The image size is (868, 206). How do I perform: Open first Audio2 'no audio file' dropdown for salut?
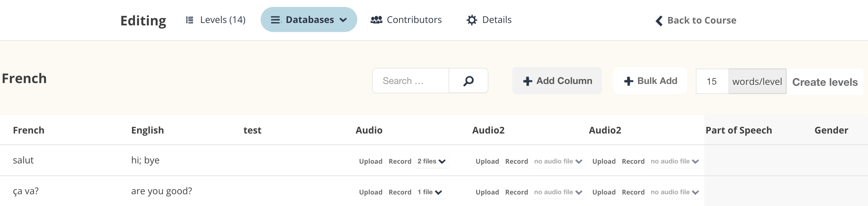(558, 162)
